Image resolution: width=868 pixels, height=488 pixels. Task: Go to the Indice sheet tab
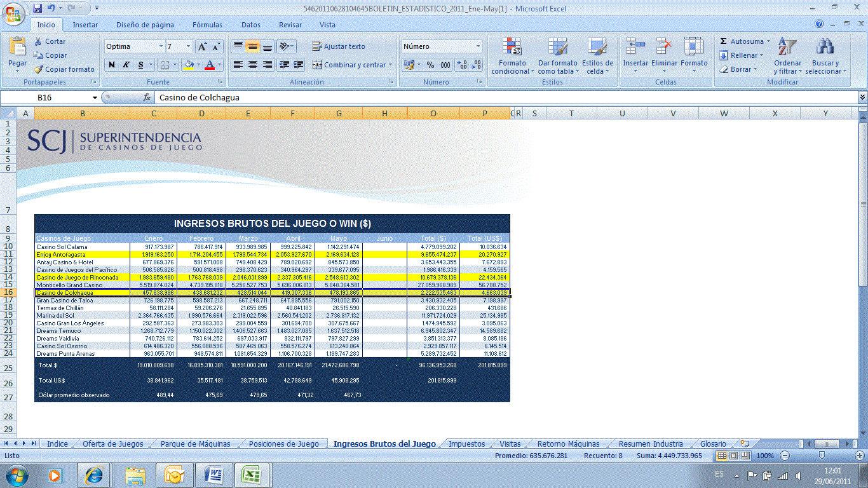tap(57, 444)
